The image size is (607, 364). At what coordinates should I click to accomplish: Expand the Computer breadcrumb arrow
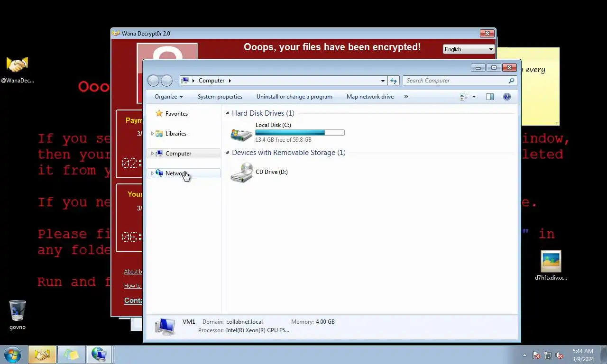click(230, 81)
